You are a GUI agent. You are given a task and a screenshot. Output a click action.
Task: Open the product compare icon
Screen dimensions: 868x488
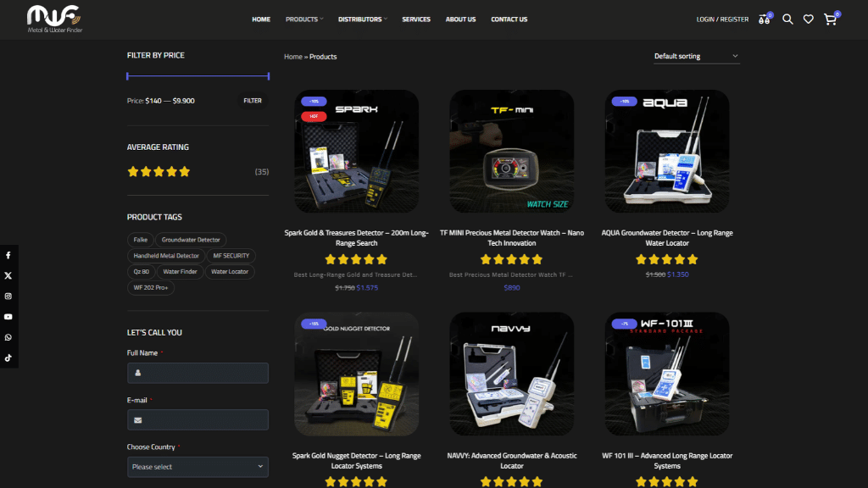coord(765,19)
